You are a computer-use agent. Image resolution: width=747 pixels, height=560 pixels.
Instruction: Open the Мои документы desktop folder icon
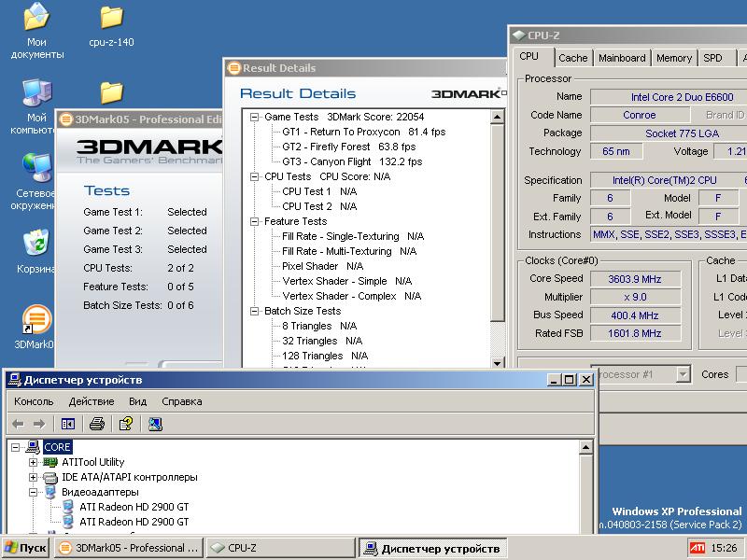(x=36, y=17)
